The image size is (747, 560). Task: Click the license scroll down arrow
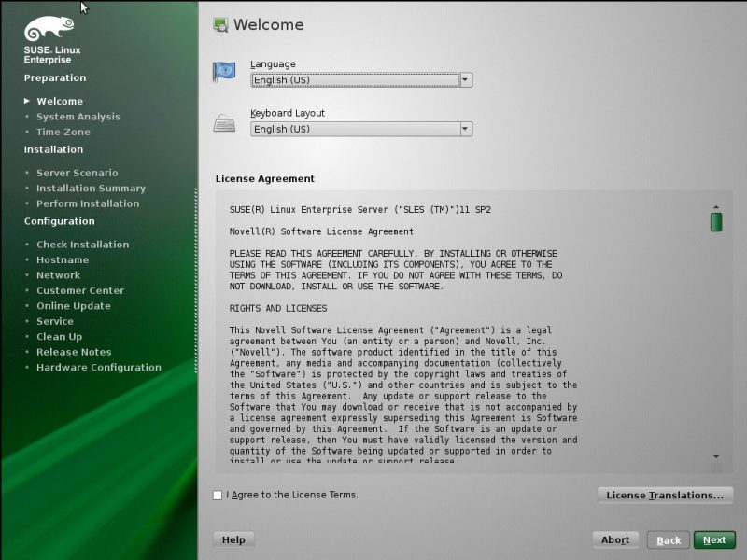pyautogui.click(x=716, y=456)
